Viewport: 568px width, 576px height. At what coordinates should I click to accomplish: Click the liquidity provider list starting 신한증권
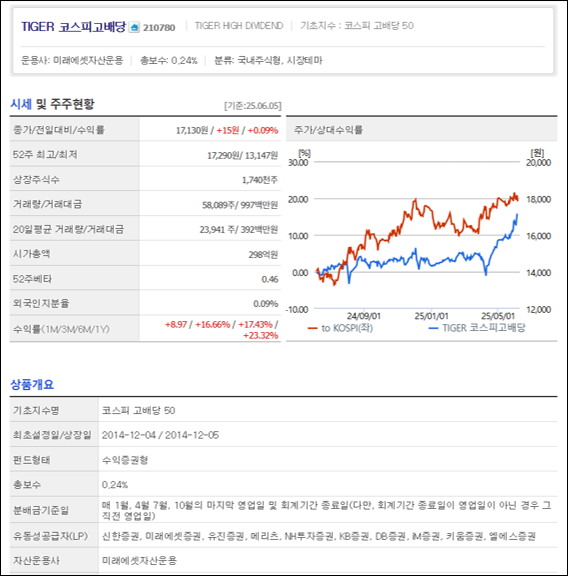[319, 536]
